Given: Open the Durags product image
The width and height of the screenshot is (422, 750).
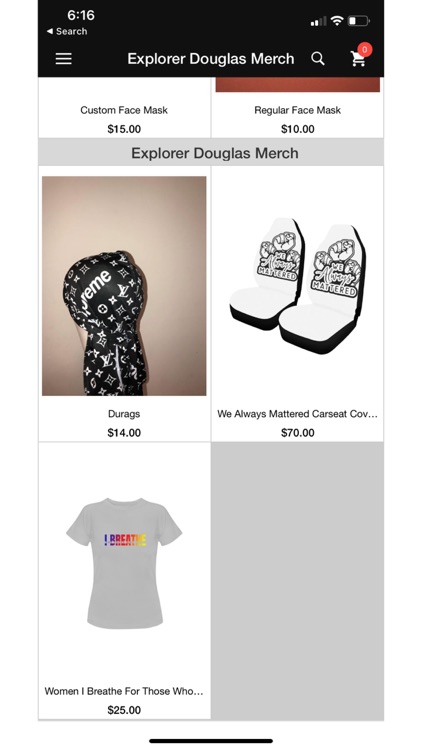Looking at the screenshot, I should [x=124, y=286].
